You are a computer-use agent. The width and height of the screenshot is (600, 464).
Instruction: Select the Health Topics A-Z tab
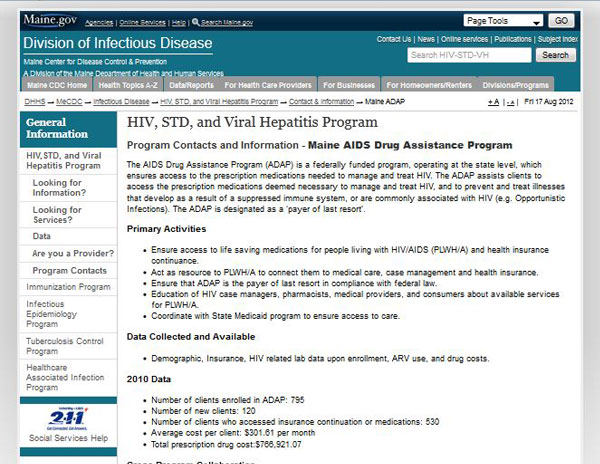tap(128, 85)
